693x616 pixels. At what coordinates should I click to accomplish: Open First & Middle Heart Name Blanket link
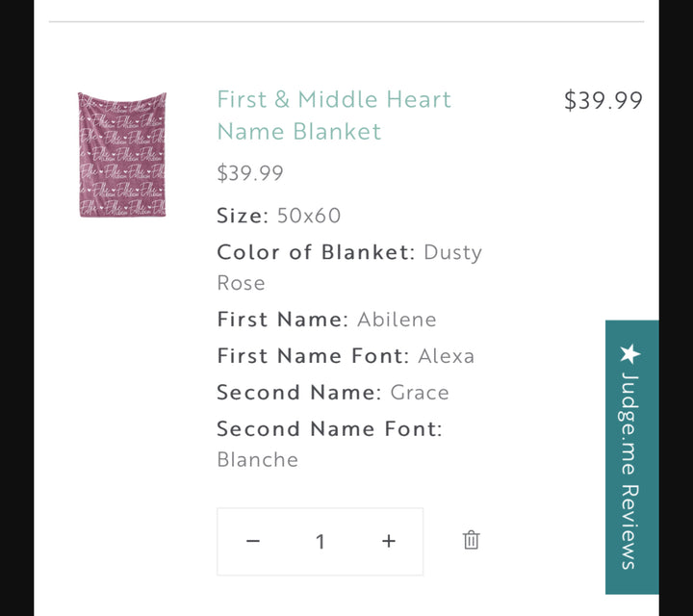tap(334, 99)
